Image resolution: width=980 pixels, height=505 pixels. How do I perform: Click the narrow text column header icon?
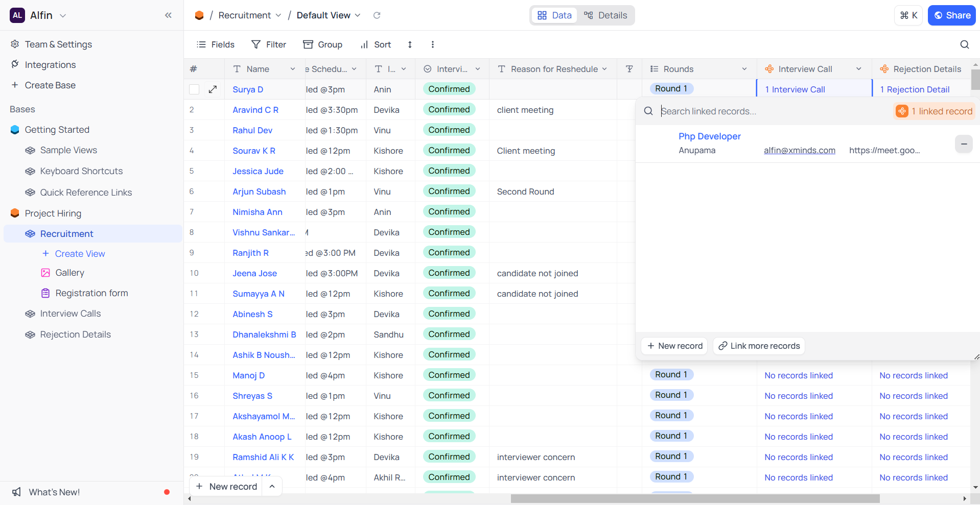[629, 69]
